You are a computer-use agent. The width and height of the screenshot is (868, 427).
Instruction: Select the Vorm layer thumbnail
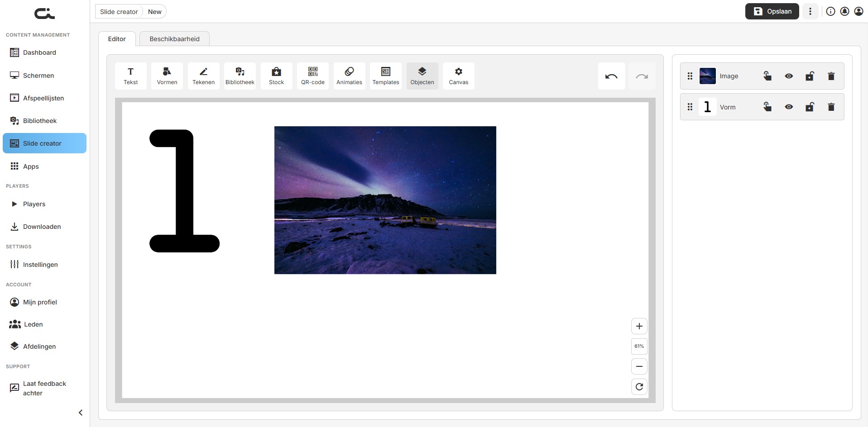click(x=707, y=107)
